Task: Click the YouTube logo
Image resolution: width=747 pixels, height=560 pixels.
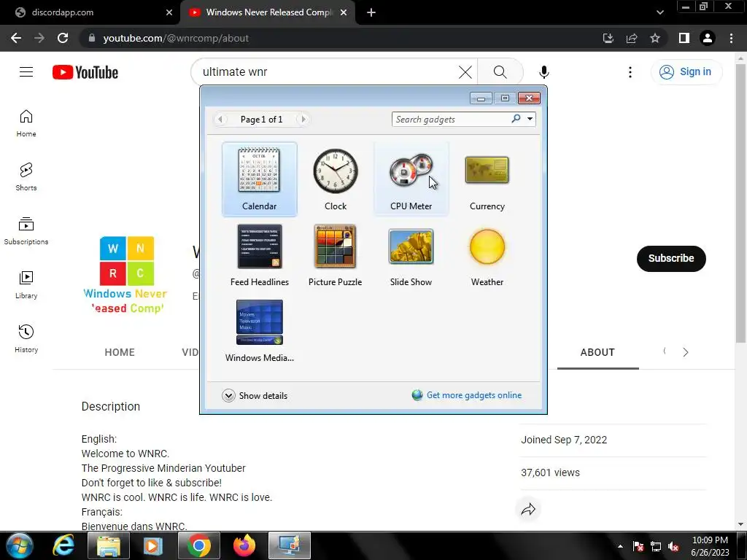Action: [85, 72]
